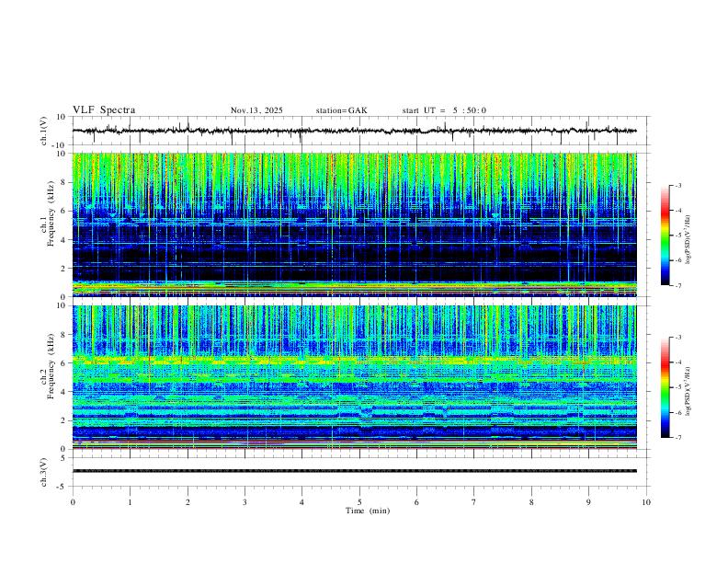Click the ch.2 Frequency (kHz) axis label
This screenshot has width=728, height=563.
click(47, 366)
